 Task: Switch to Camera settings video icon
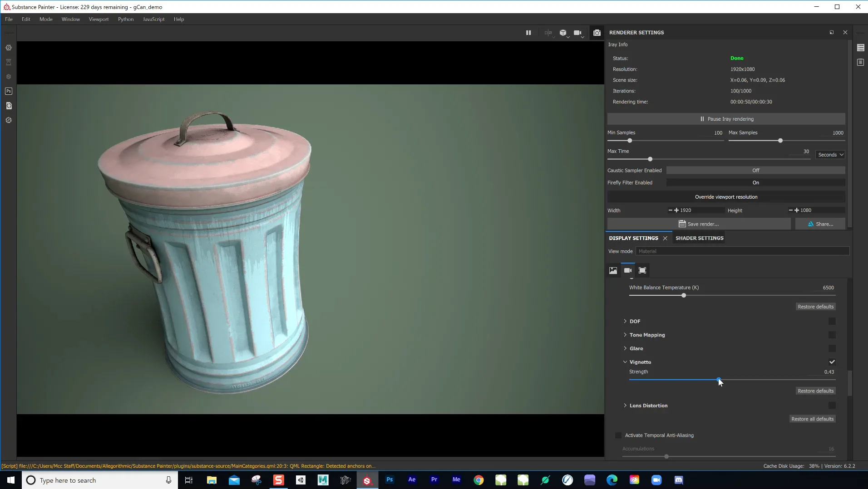pos(628,270)
